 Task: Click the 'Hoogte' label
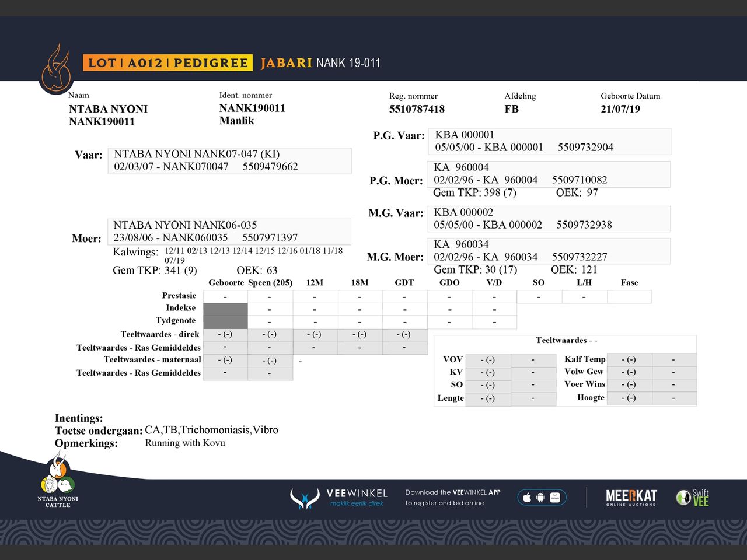pyautogui.click(x=591, y=398)
